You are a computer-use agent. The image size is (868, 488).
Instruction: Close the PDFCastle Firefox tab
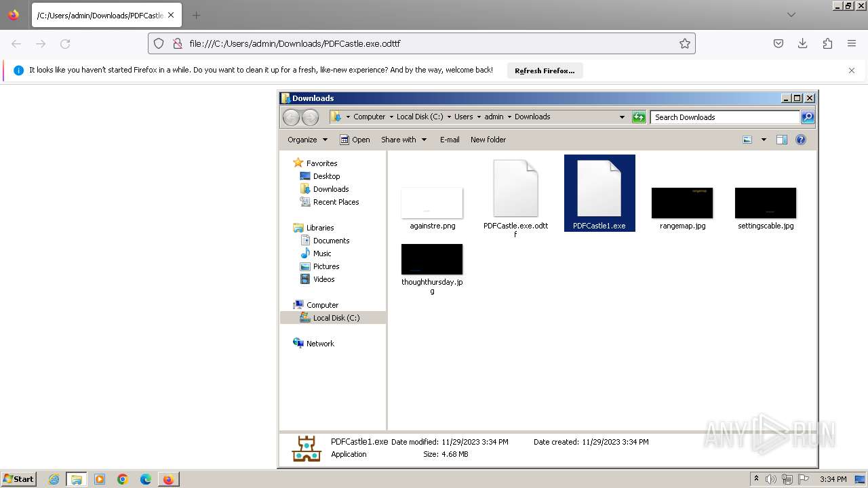click(171, 15)
